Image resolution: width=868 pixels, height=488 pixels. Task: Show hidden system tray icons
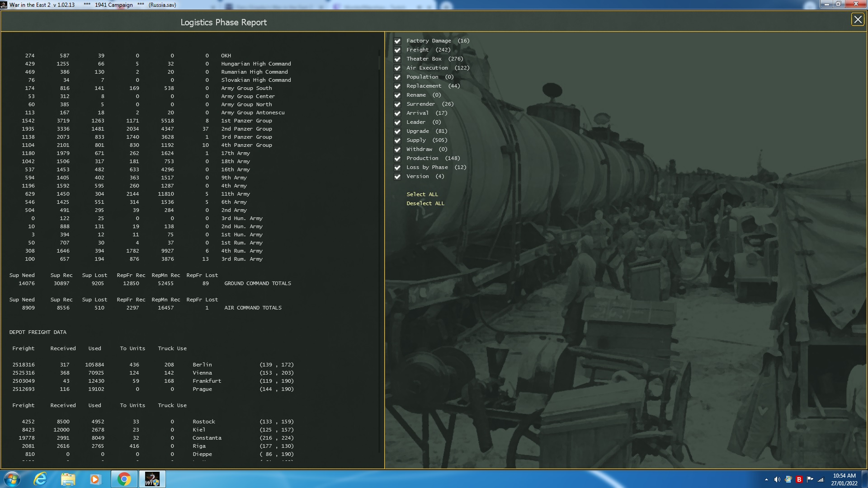click(766, 479)
